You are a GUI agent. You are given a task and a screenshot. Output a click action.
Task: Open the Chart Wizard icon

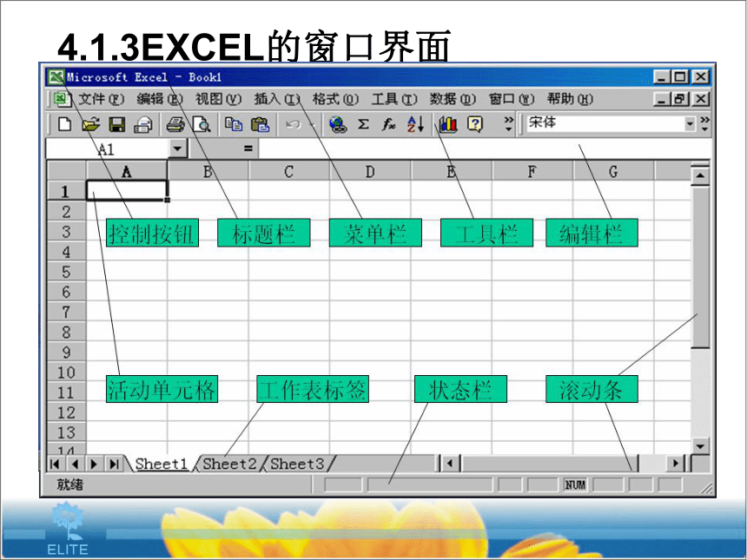point(448,124)
